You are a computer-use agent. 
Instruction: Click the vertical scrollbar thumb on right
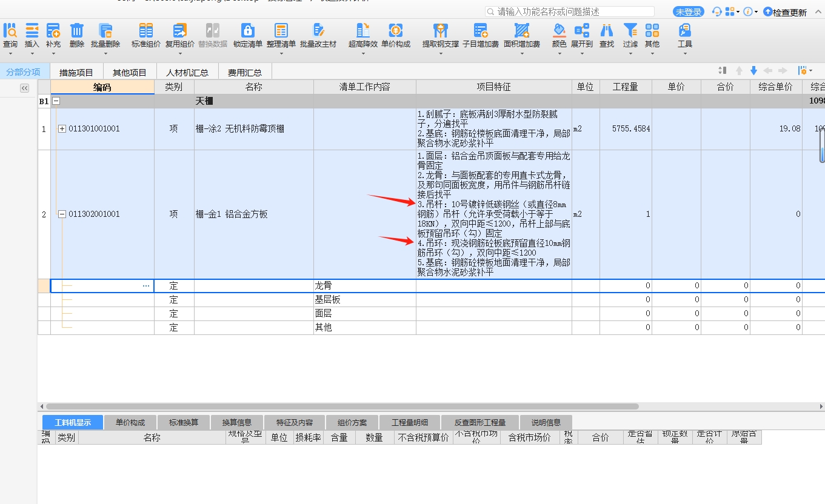pos(822,145)
